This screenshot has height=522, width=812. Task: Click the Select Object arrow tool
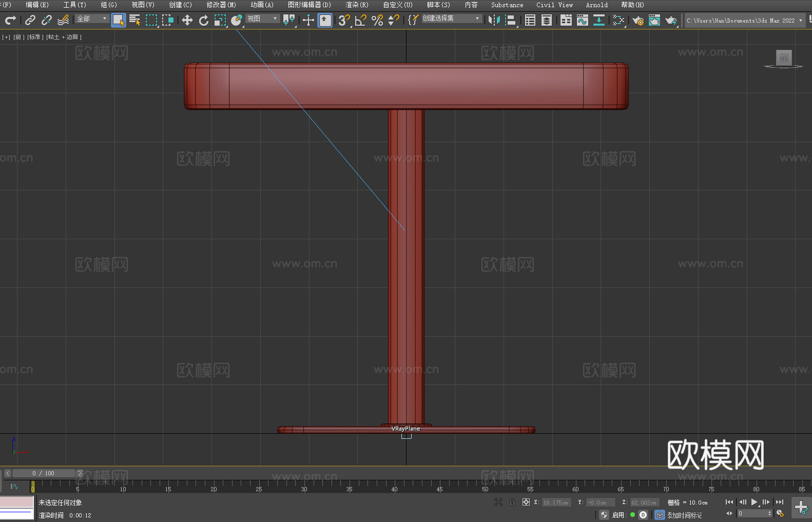pos(118,20)
